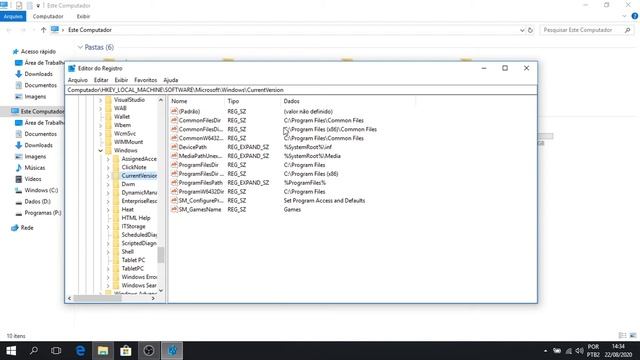Open Programas (P:) drive in sidebar
Viewport: 640px width, 360px height.
point(42,213)
